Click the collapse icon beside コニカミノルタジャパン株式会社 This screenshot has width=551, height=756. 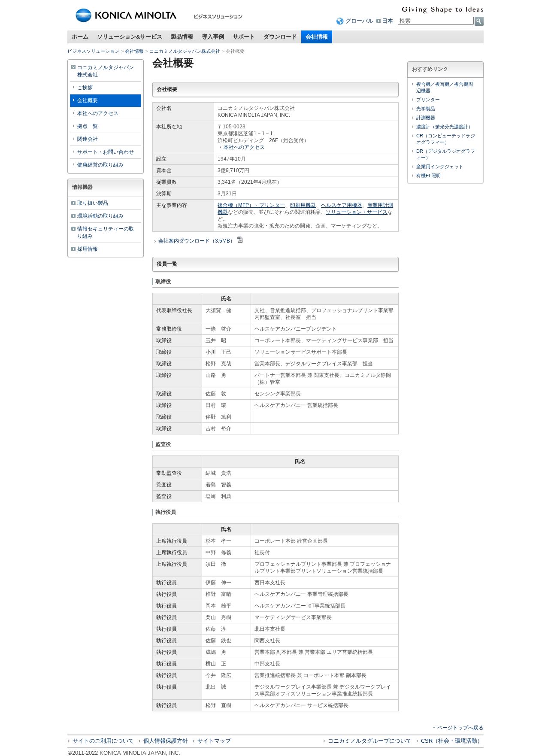click(x=73, y=67)
